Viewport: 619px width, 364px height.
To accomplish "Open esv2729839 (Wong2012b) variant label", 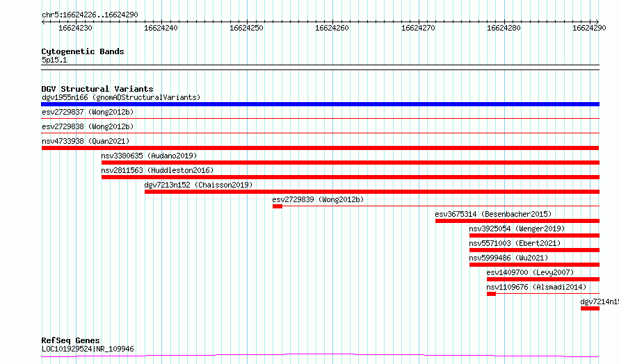I will click(x=318, y=199).
